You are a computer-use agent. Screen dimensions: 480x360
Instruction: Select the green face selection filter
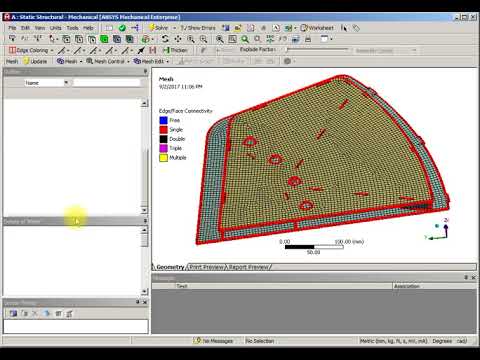(104, 39)
